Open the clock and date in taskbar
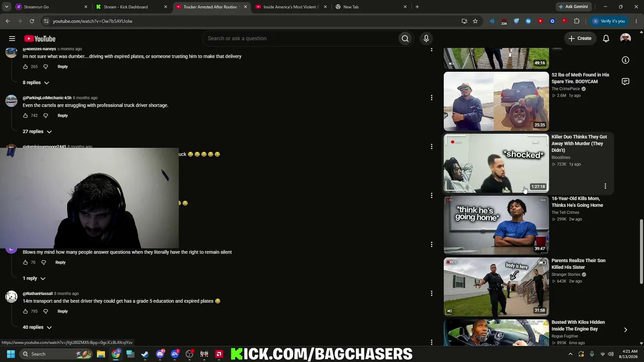The width and height of the screenshot is (644, 362). click(630, 354)
